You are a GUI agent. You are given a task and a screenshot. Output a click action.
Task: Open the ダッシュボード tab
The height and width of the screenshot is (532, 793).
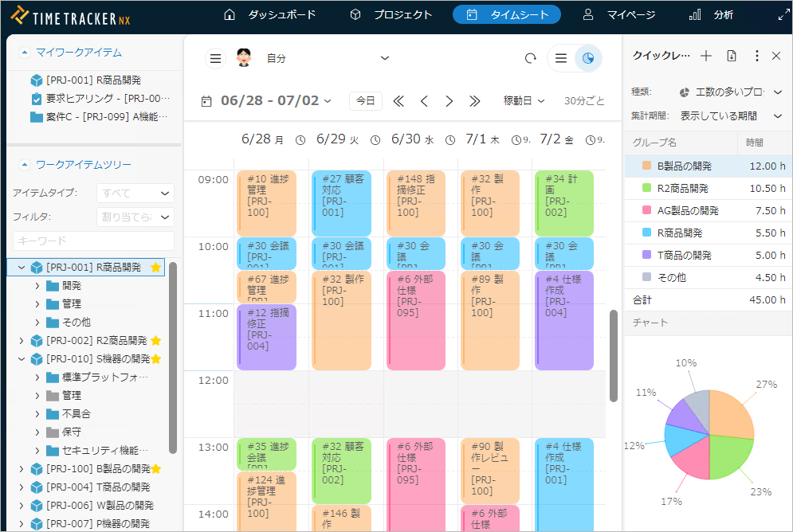point(270,14)
